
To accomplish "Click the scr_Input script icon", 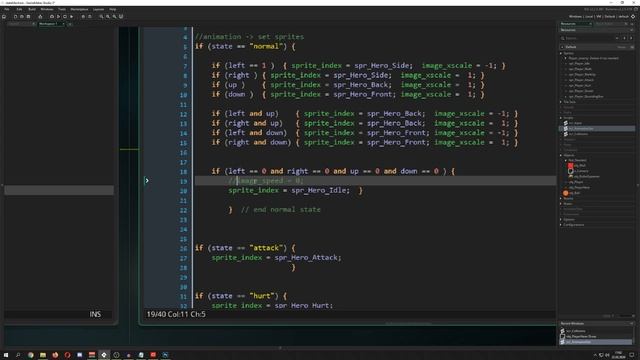I will click(566, 123).
